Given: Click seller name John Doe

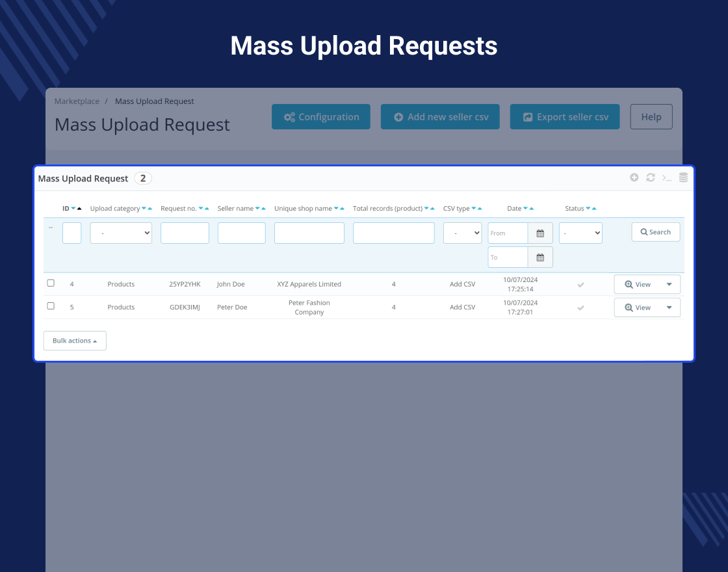Looking at the screenshot, I should [x=231, y=284].
